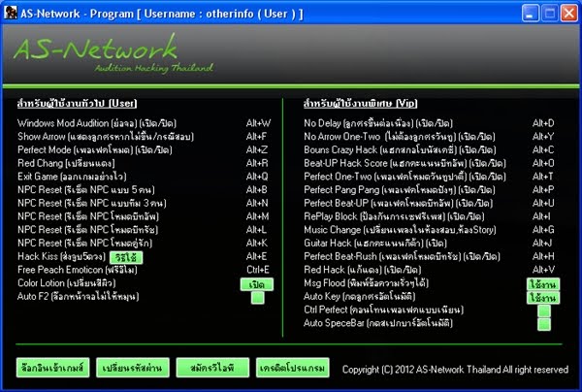582x392 pixels.
Task: Click the Free Peach Emoticon text
Action: [78, 270]
